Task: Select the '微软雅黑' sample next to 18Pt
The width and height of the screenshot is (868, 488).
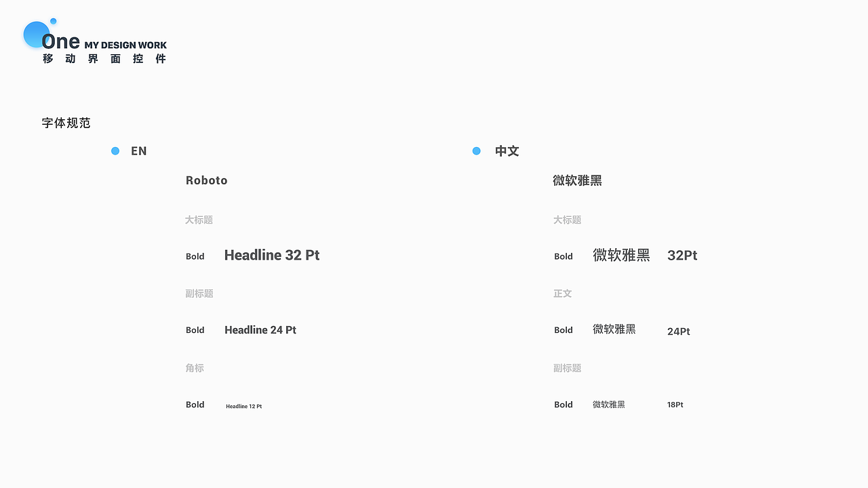Action: click(609, 405)
